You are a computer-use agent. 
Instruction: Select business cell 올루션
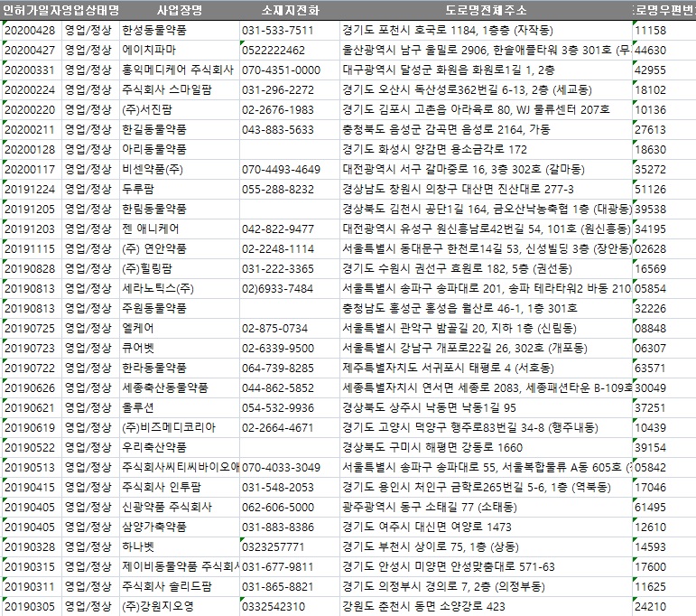[x=180, y=408]
